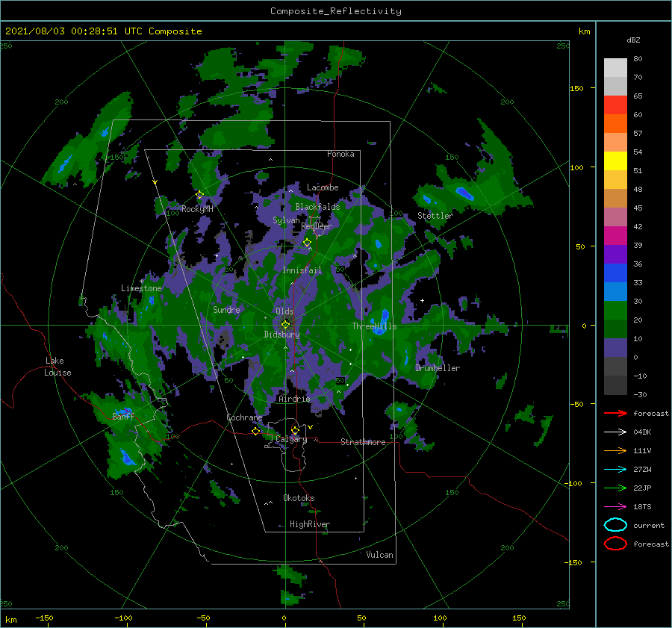Select the dark gray swatch above -30 dBZ
This screenshot has width=672, height=628.
615,385
